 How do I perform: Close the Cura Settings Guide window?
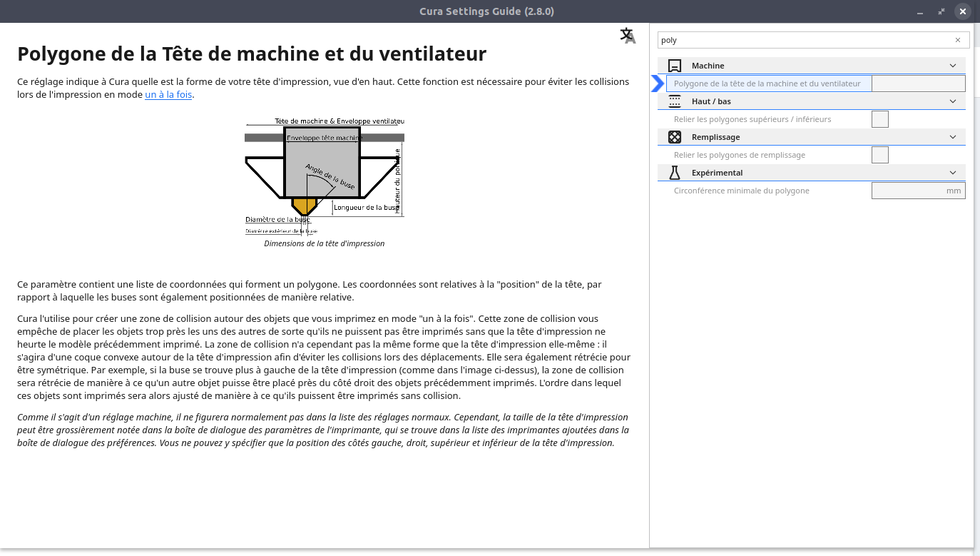coord(963,11)
